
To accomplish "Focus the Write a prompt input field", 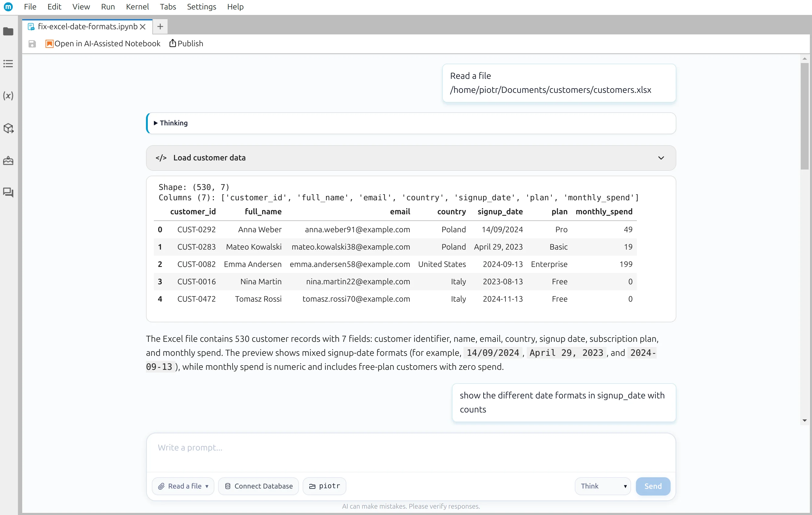I will pos(411,452).
